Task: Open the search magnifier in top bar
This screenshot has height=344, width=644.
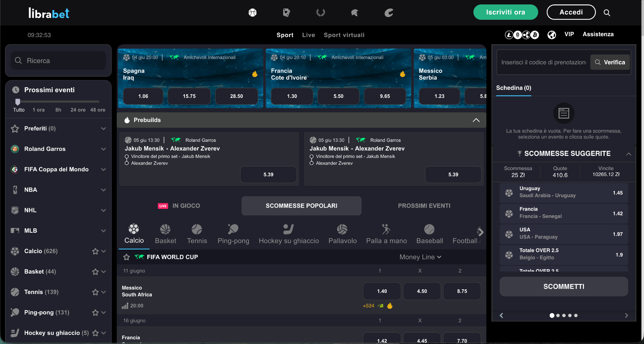Action: (607, 13)
